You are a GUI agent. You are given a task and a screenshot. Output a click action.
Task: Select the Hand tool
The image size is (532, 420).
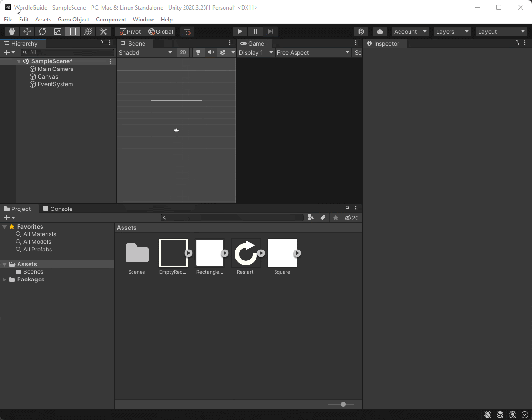(x=12, y=31)
